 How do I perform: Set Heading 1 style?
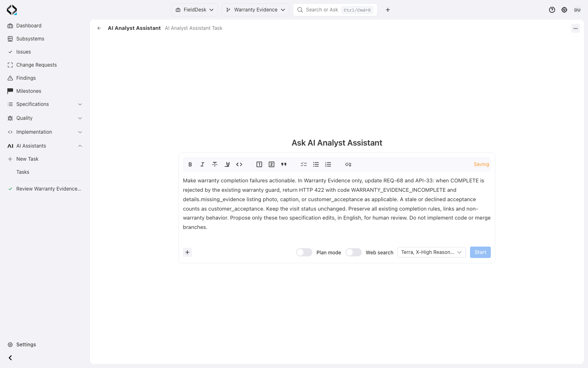click(259, 164)
